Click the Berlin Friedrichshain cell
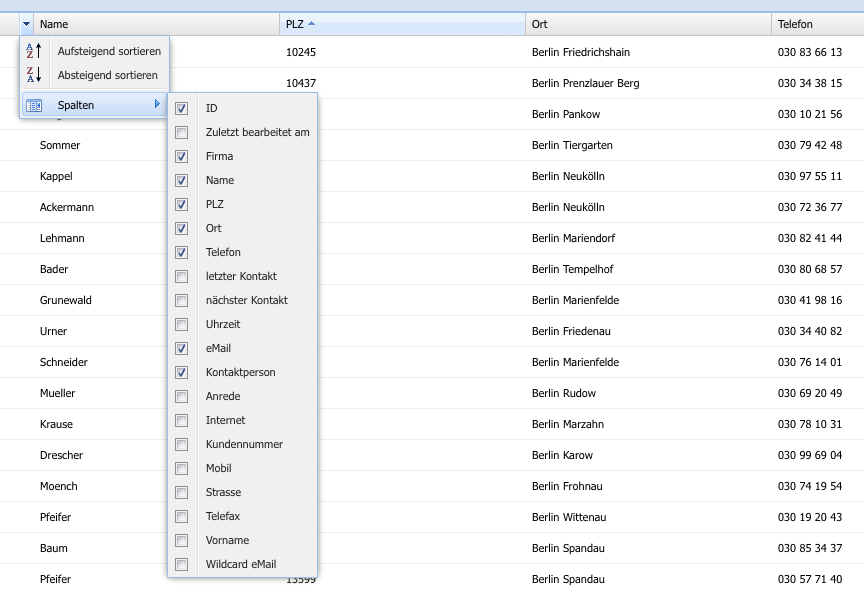The height and width of the screenshot is (590, 864). tap(581, 52)
